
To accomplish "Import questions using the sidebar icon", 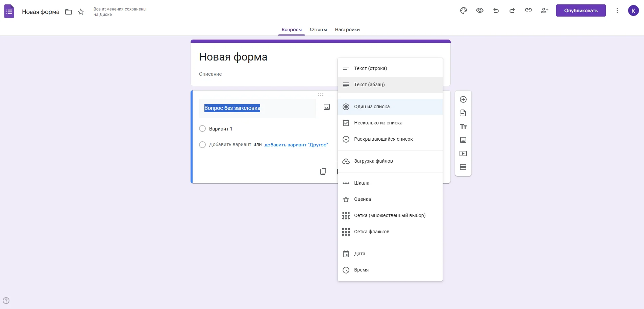I will [463, 113].
